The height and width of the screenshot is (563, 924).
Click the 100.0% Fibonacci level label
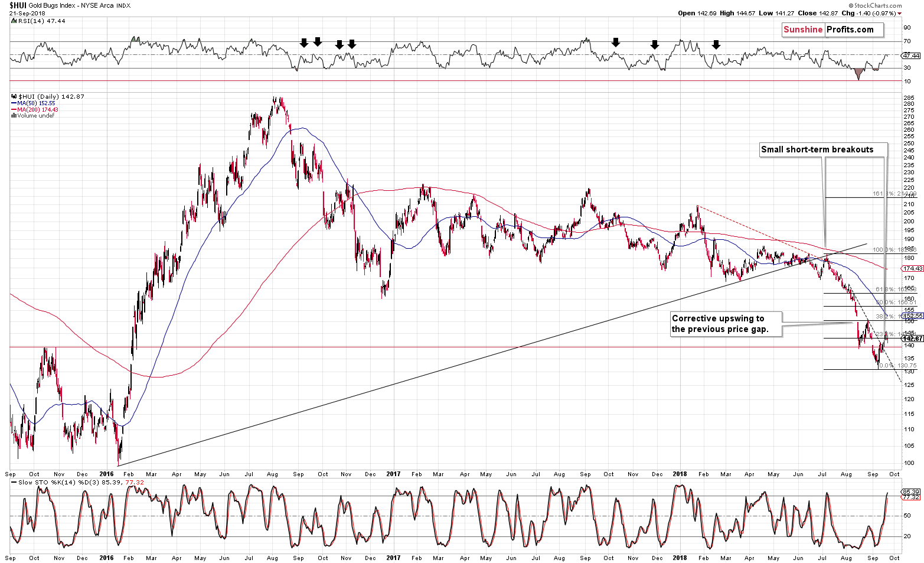(x=894, y=250)
